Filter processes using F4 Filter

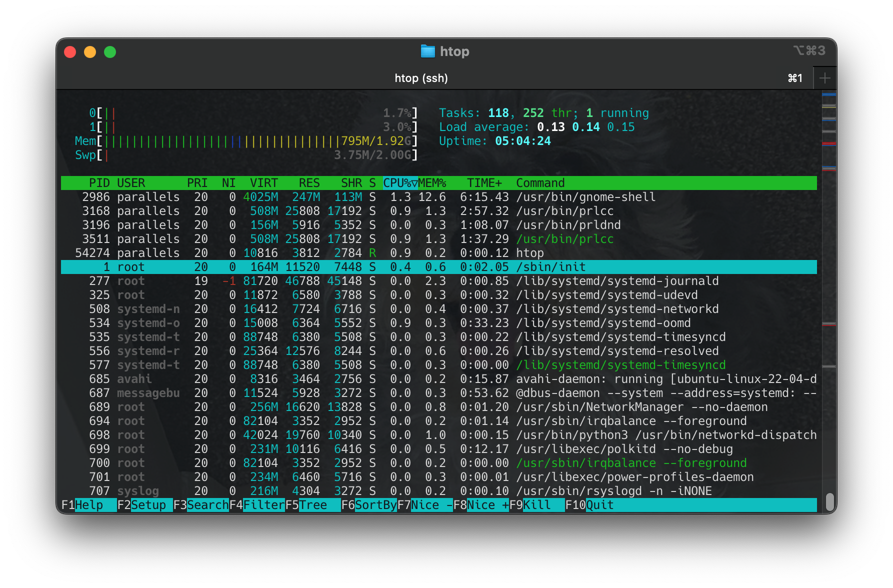pos(257,505)
